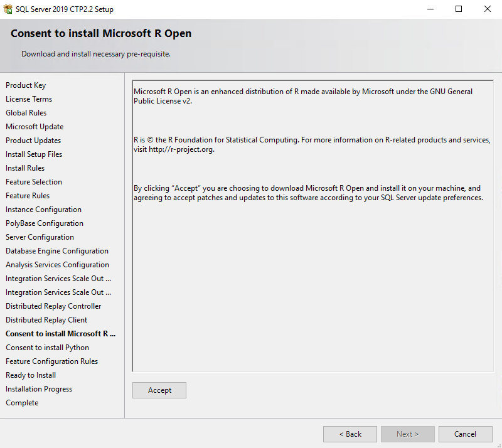Click the window title 'SQL Server 2019 CTP2.2 Setup'
This screenshot has height=448, width=502.
click(x=65, y=9)
